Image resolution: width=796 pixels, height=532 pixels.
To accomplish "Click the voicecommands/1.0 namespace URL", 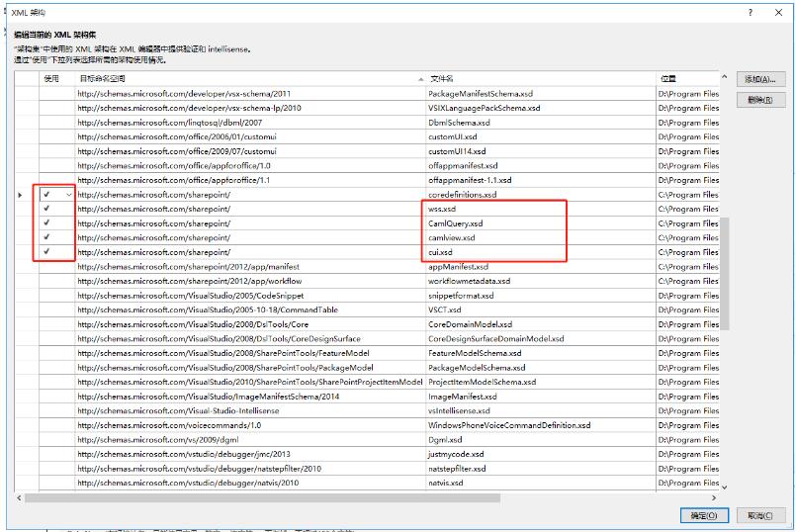I will (x=169, y=425).
